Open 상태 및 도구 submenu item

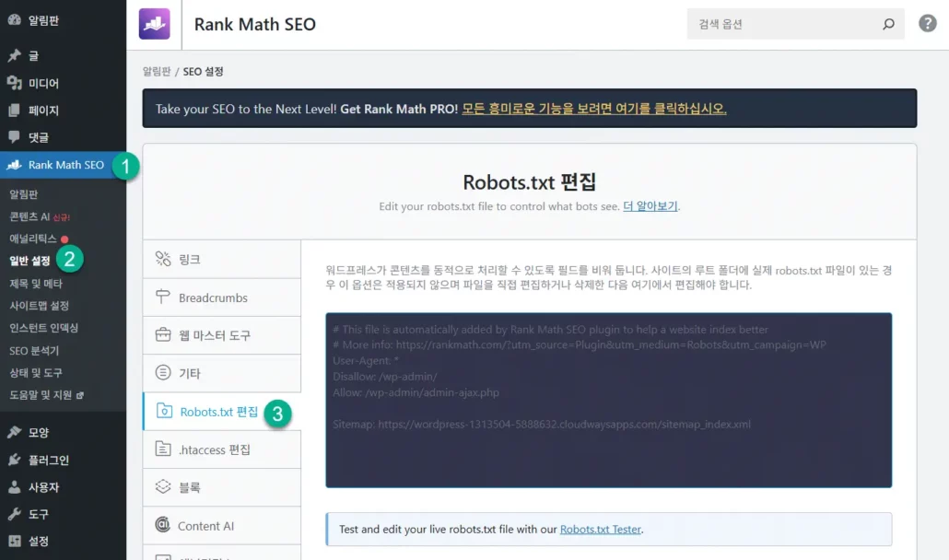tap(36, 372)
